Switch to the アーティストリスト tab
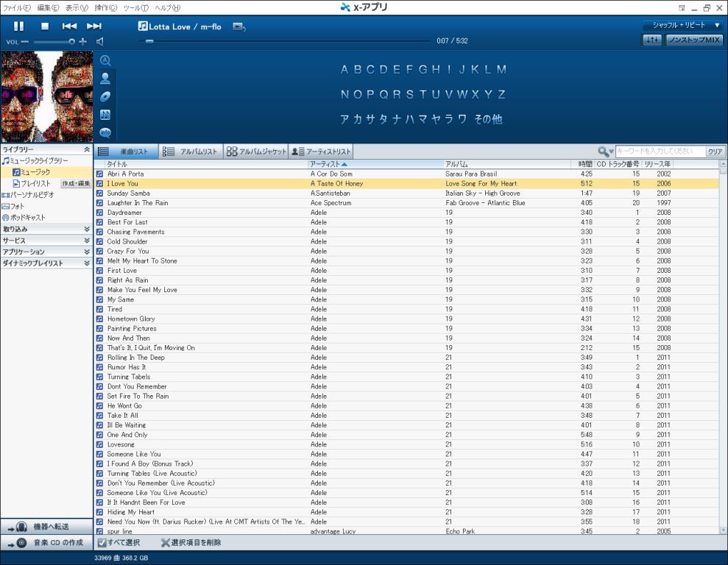The image size is (728, 565). [x=320, y=152]
